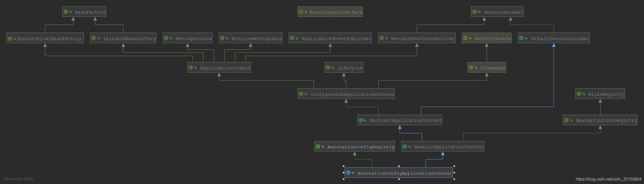This screenshot has width=644, height=184.
Task: Click the annotation icon on FunctionalInterface node
Action: point(301,12)
